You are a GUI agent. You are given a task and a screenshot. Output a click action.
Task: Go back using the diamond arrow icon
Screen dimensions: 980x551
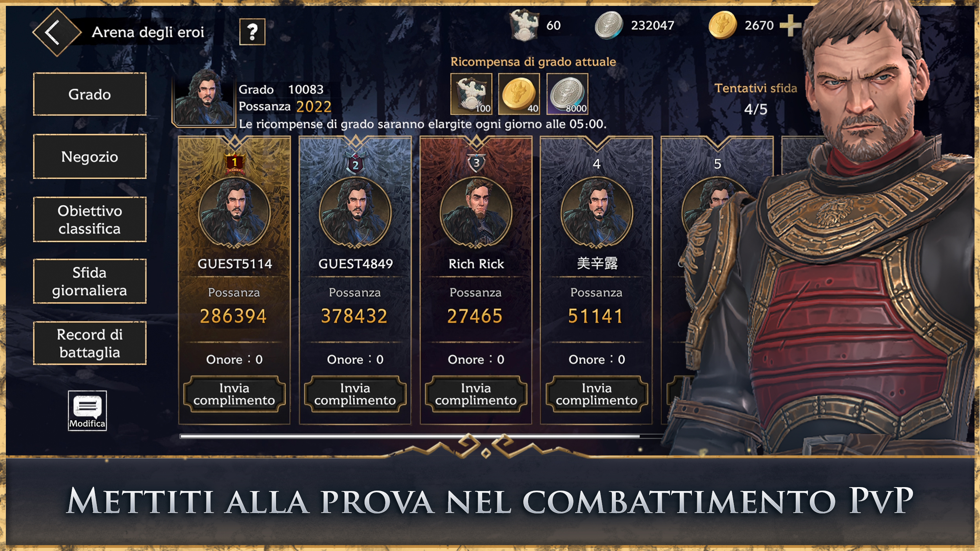(x=57, y=32)
